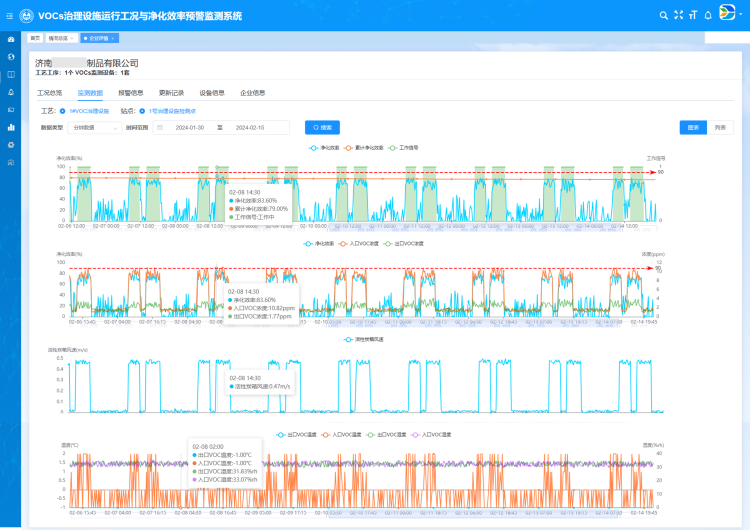Close the 企业详情 page tab
The height and width of the screenshot is (530, 750).
pos(114,38)
